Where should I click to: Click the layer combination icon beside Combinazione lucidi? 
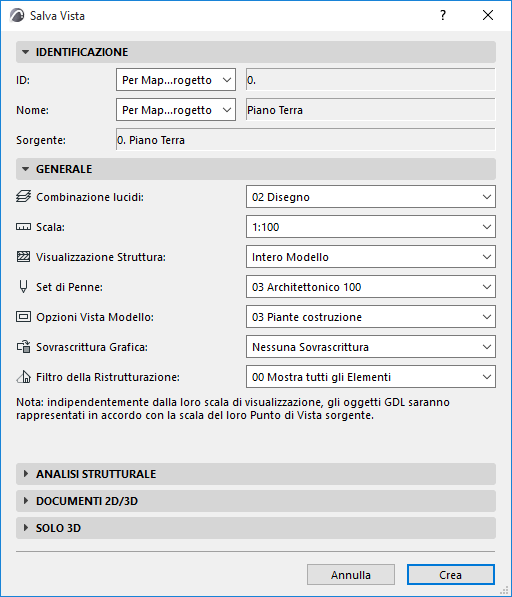(x=23, y=197)
